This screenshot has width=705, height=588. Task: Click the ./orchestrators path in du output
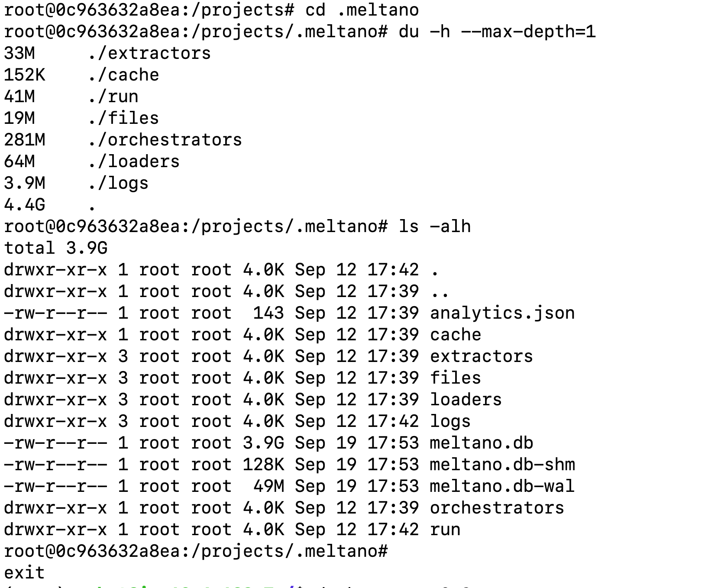point(165,140)
